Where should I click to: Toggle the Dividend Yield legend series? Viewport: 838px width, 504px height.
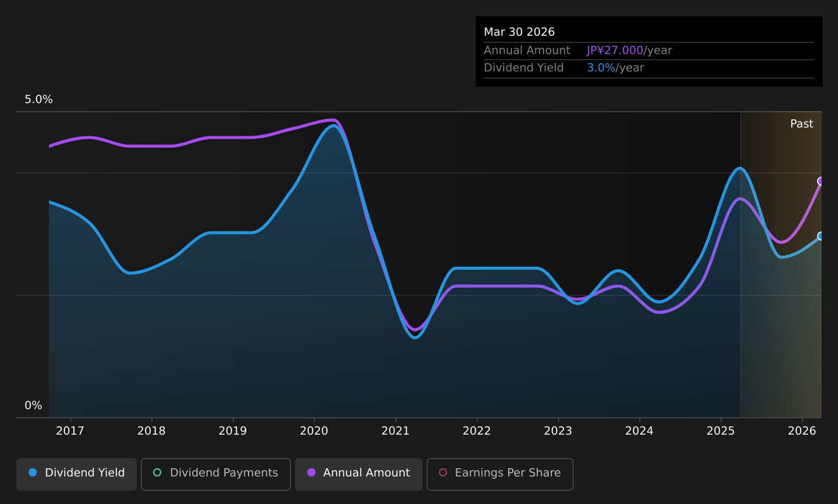pos(77,474)
